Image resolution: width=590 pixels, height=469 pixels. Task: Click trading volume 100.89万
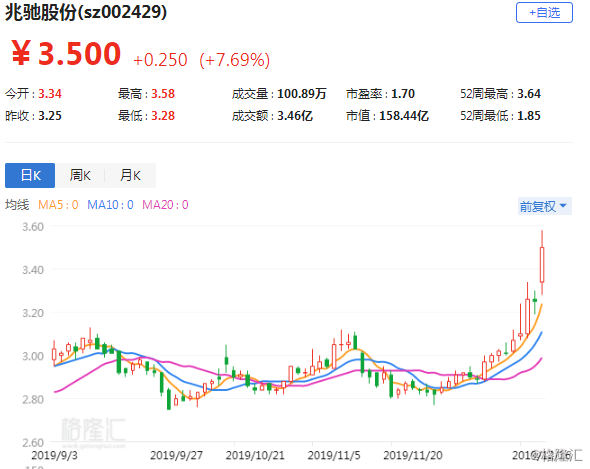(302, 93)
